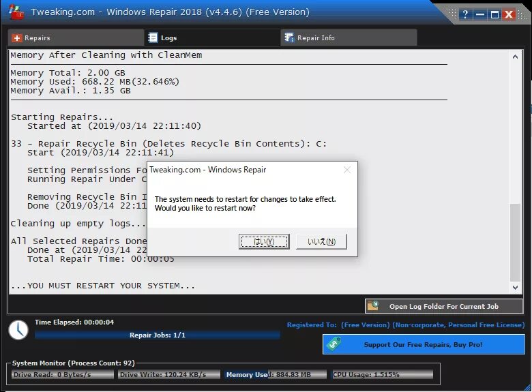The width and height of the screenshot is (532, 392).
Task: Click the green price tag icon
Action: [x=334, y=344]
